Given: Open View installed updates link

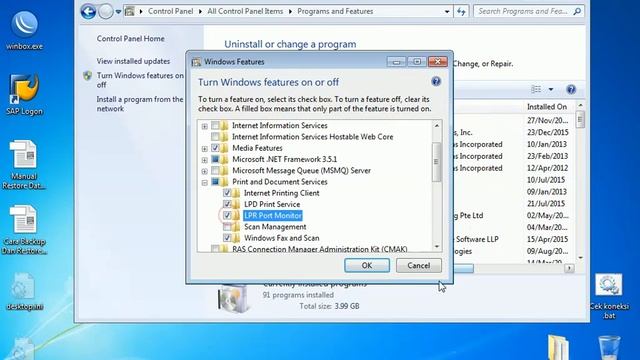Looking at the screenshot, I should pyautogui.click(x=133, y=61).
